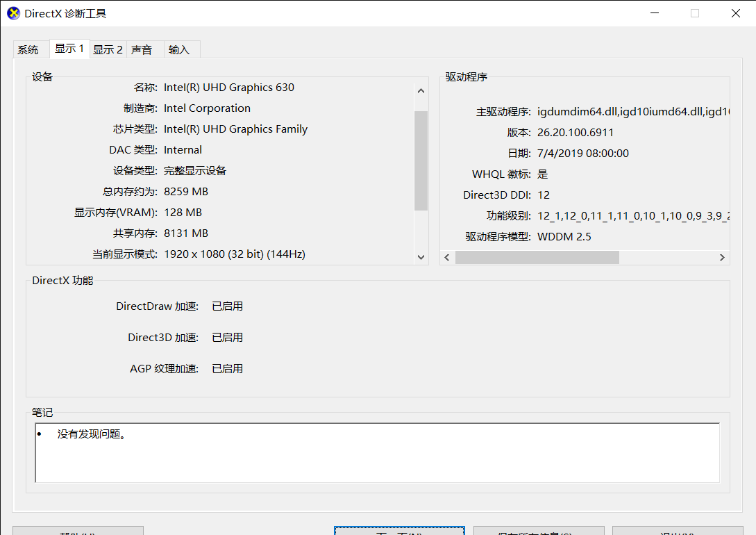The image size is (756, 535).
Task: Click the total memory value 8259 MB
Action: 186,192
